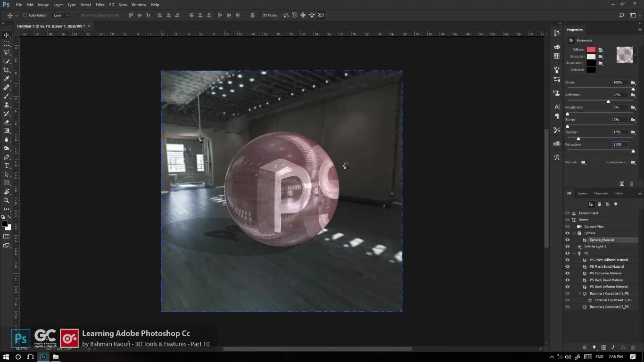Filter 3D panel by materials
Image resolution: width=644 pixels, height=362 pixels.
(x=608, y=204)
